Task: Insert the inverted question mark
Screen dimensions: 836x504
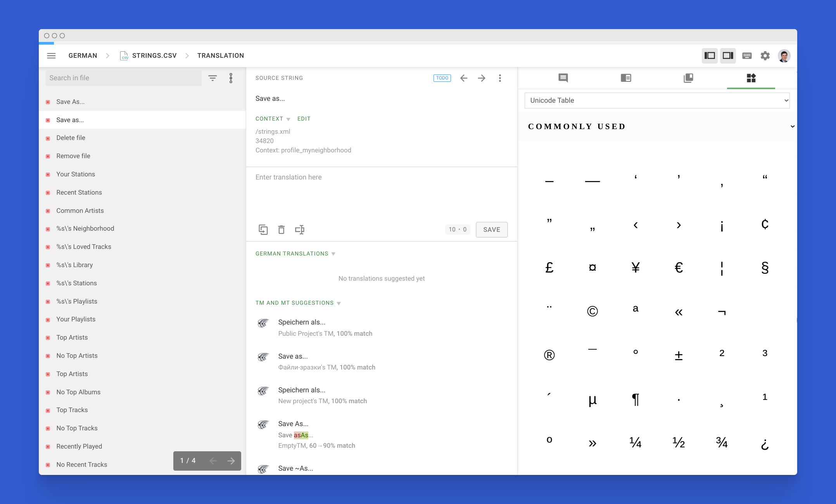Action: (x=765, y=444)
